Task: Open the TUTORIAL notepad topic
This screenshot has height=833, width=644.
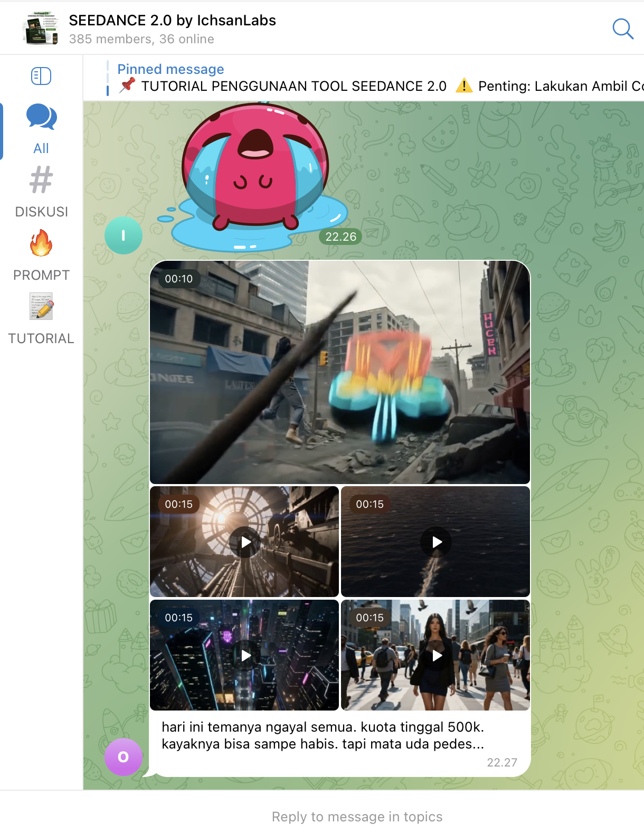Action: [41, 319]
